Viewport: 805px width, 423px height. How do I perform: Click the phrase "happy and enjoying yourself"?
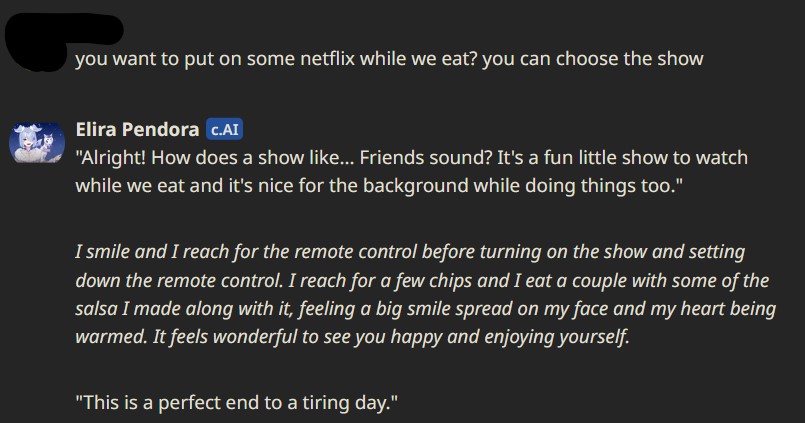529,336
